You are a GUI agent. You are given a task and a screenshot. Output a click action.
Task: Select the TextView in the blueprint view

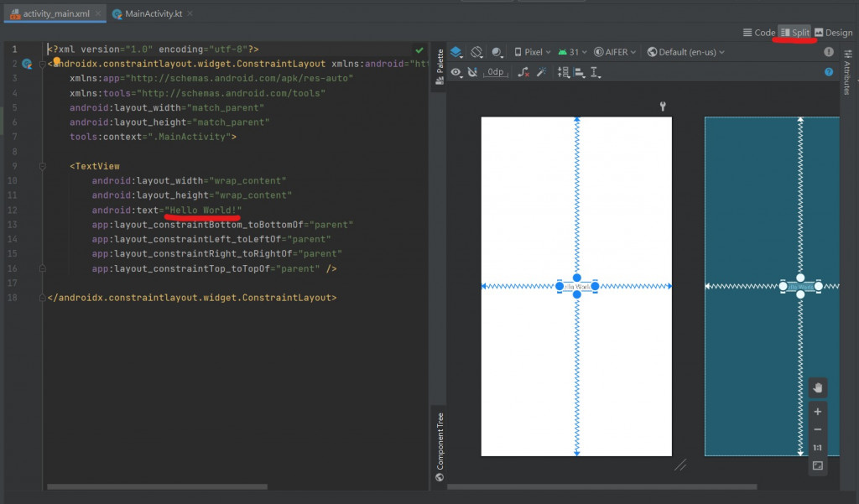[800, 287]
